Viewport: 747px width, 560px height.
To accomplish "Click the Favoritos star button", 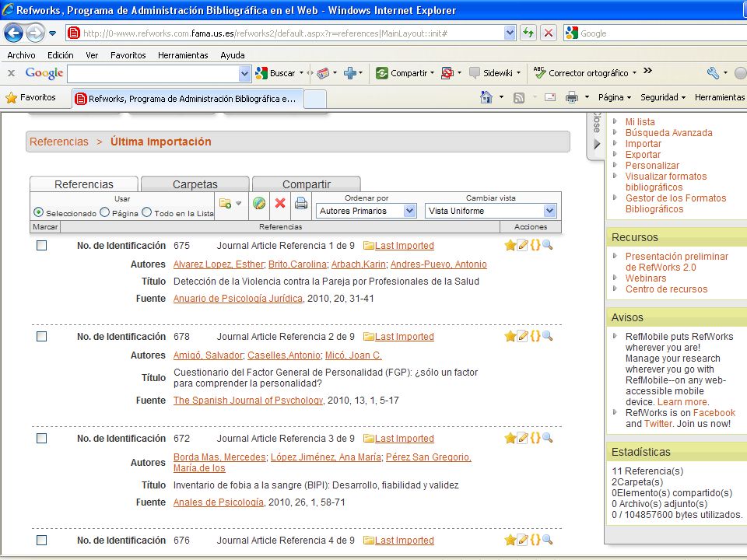I will (31, 98).
